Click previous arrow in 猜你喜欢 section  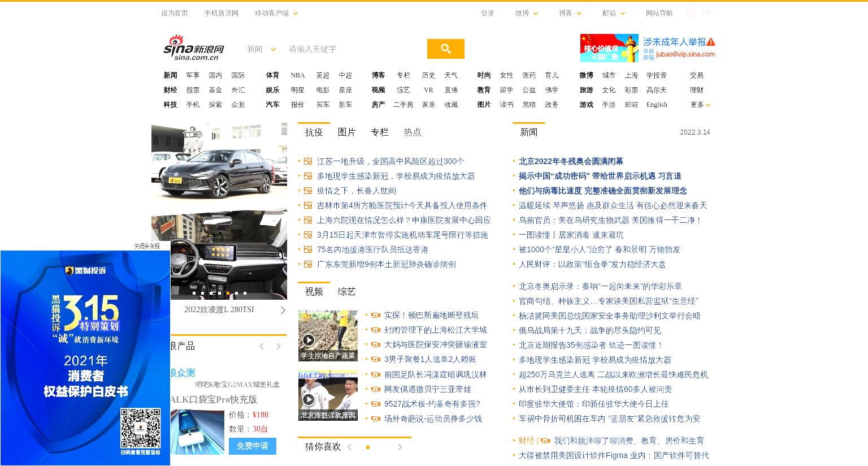click(x=349, y=447)
